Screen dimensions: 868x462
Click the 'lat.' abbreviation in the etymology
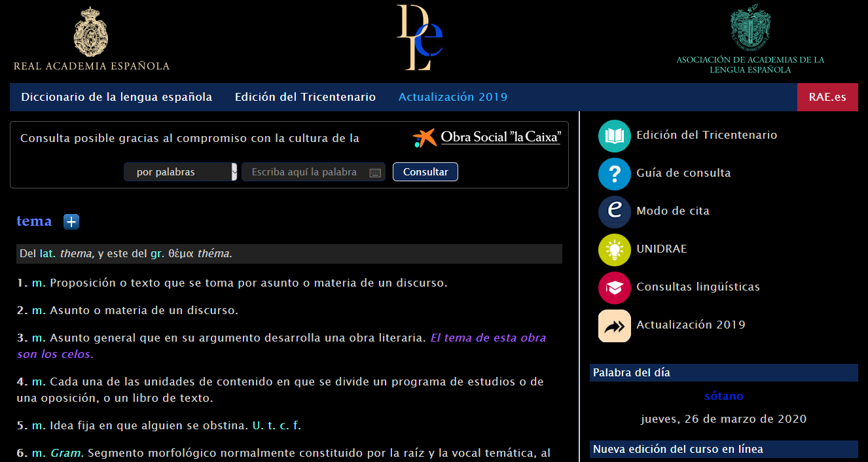coord(47,254)
